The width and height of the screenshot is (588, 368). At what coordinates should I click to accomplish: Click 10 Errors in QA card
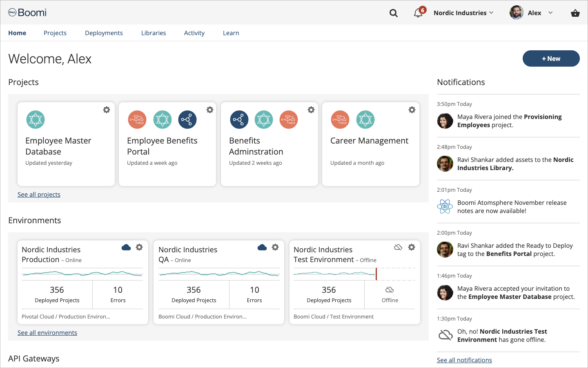(x=254, y=294)
